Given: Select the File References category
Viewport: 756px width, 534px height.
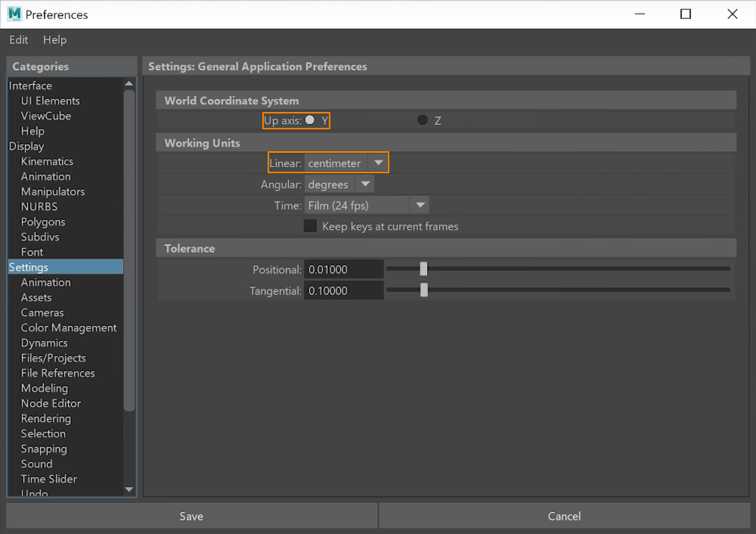Looking at the screenshot, I should click(x=66, y=373).
